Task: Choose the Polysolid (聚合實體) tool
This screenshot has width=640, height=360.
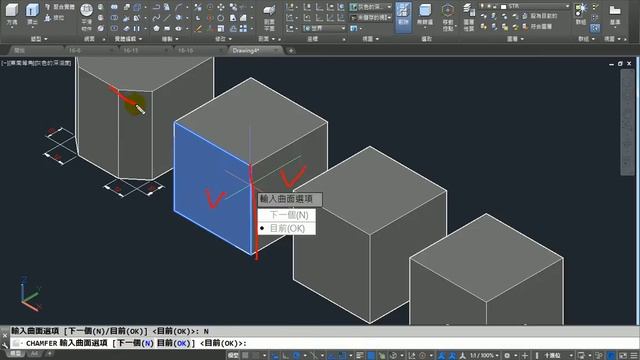Action: click(x=60, y=7)
